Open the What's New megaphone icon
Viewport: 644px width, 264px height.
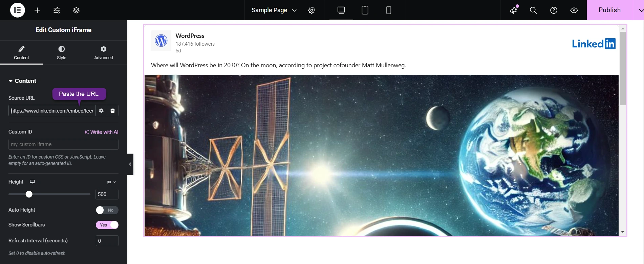click(514, 10)
